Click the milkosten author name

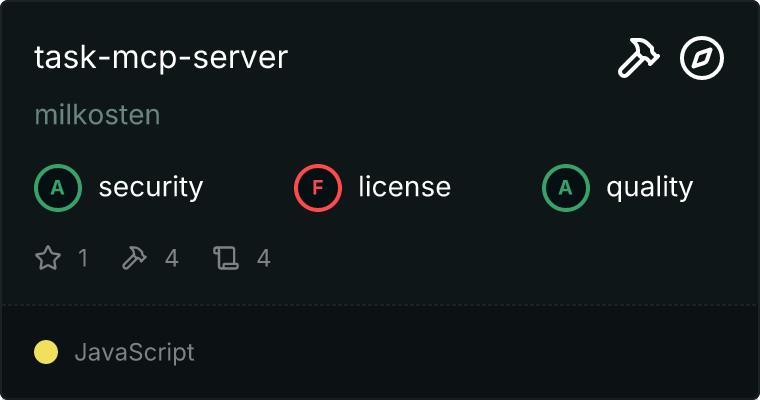tap(97, 115)
